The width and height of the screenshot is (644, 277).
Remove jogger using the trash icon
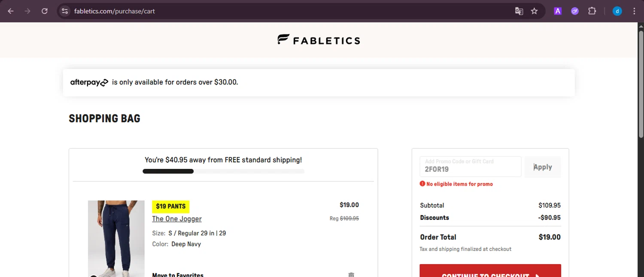[x=351, y=274]
